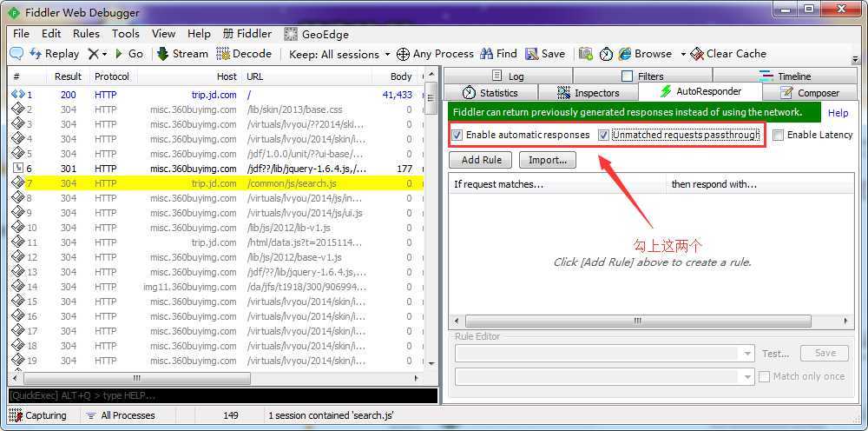Click the comment balloon toolbar icon
The image size is (868, 431).
click(16, 54)
